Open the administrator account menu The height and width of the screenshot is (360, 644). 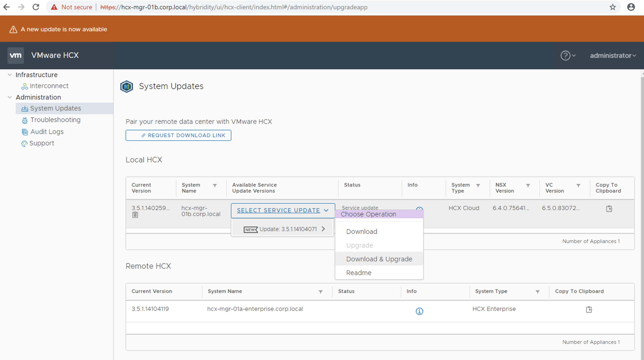[x=612, y=55]
